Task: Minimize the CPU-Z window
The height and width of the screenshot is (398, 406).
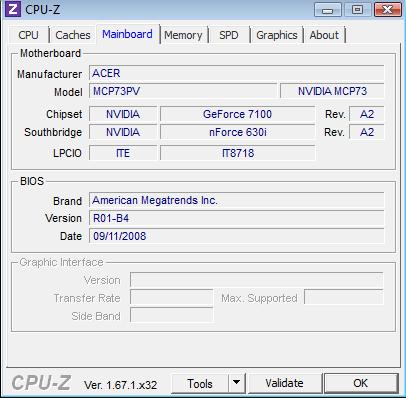Action: pos(327,10)
